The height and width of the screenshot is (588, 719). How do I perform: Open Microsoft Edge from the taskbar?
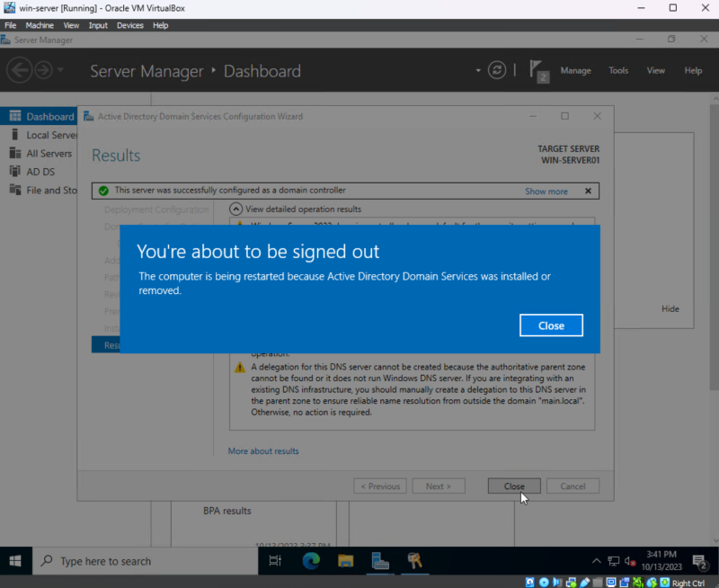coord(311,561)
